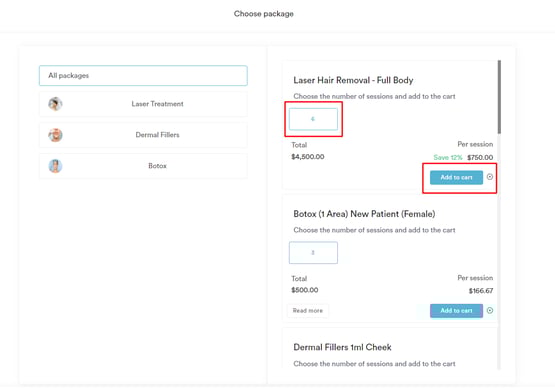Click the Laser Treatment avatar thumbnail
Screen dimensions: 555x391
pos(56,104)
